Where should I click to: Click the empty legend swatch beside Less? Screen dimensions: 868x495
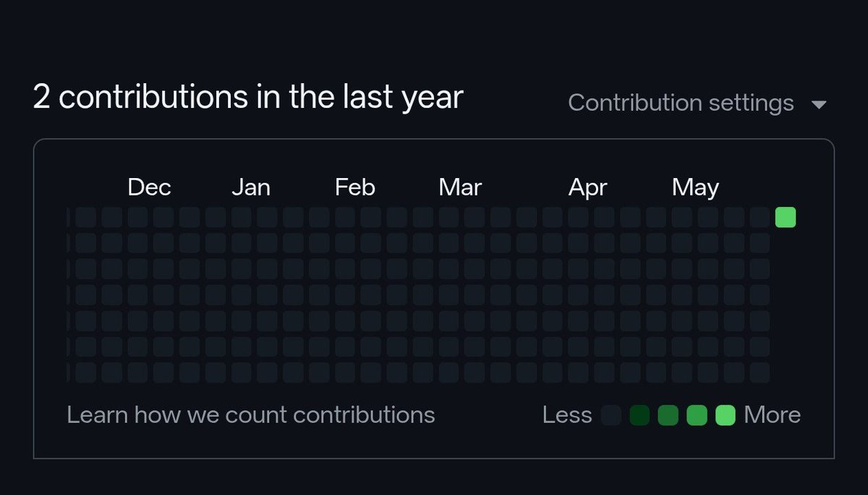[x=611, y=415]
